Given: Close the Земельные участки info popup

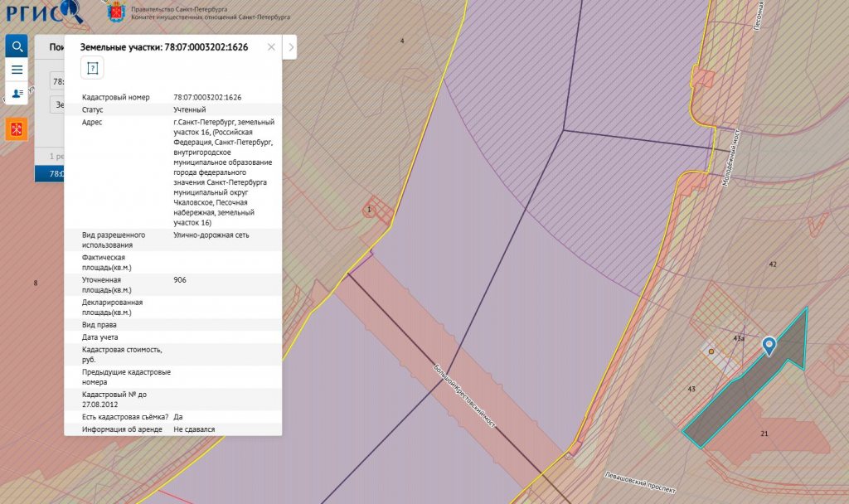Looking at the screenshot, I should point(271,47).
